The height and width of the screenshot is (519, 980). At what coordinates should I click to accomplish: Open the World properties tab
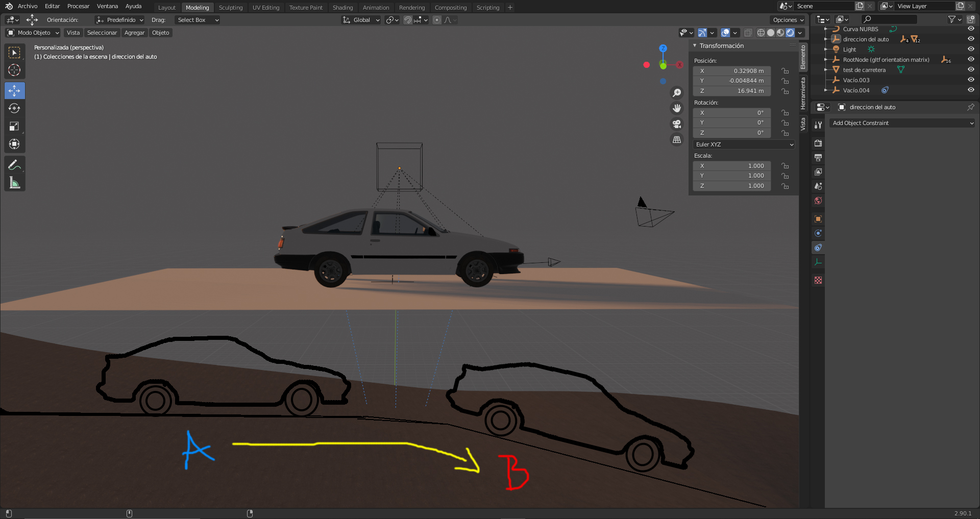pyautogui.click(x=818, y=201)
